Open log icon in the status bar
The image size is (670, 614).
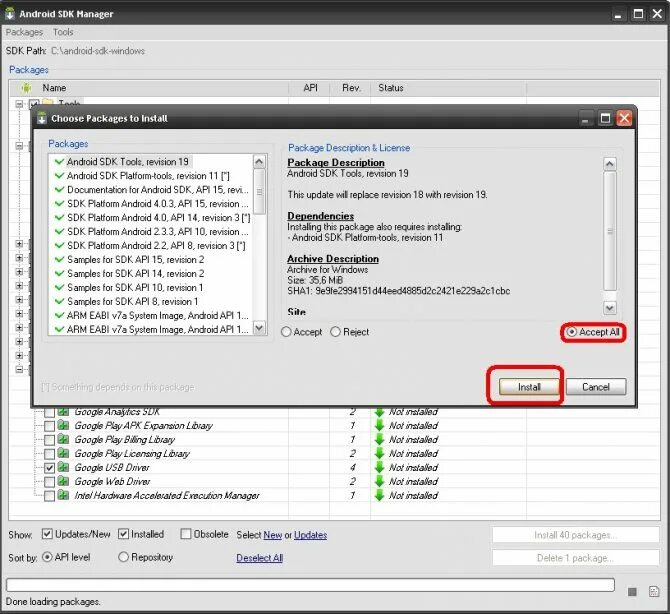pos(653,591)
